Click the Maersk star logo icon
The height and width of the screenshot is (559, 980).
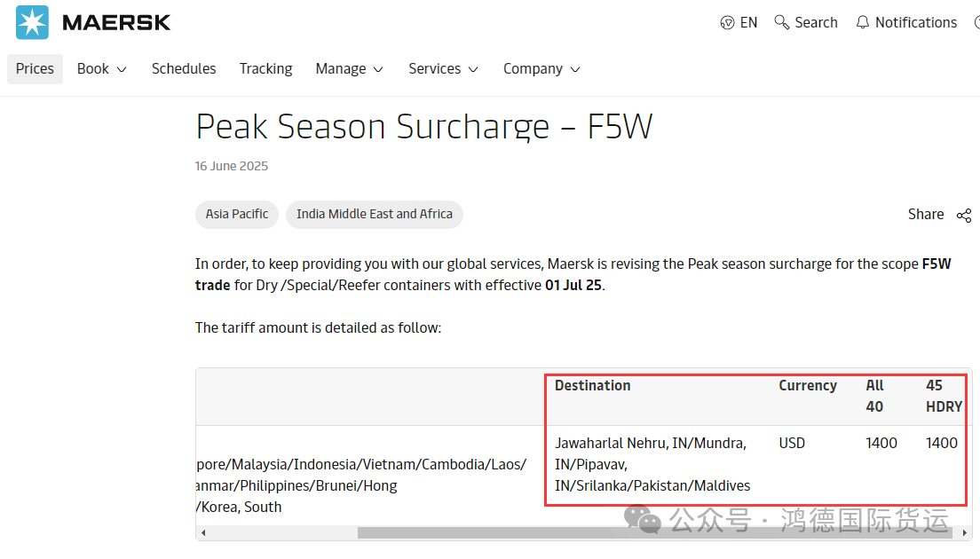32,22
